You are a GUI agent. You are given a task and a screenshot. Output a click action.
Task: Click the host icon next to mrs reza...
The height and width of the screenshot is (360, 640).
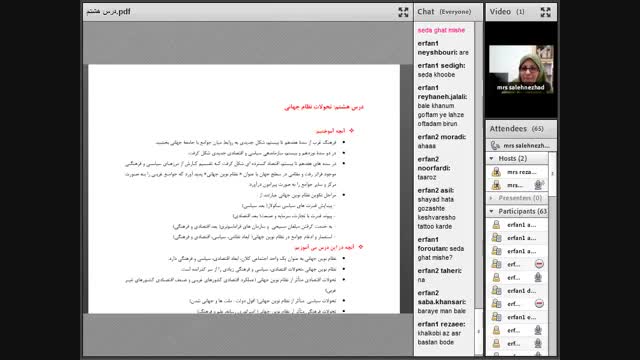[x=496, y=172]
